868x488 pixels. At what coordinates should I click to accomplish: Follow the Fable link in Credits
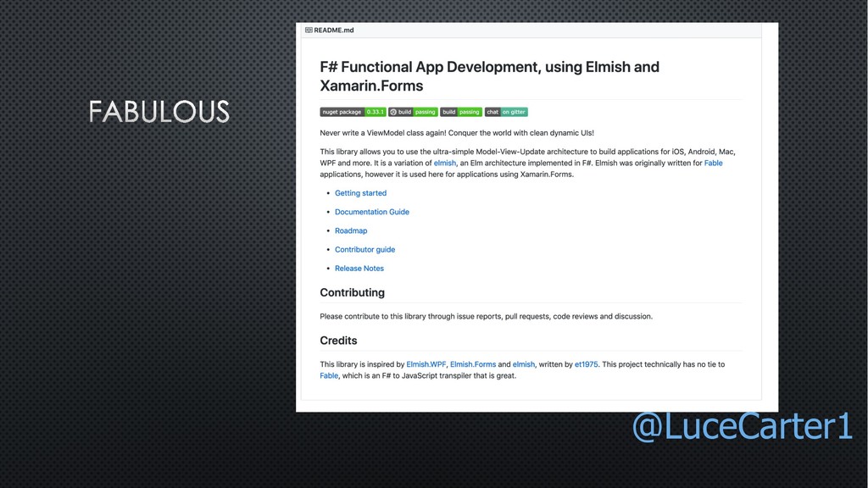pyautogui.click(x=329, y=375)
